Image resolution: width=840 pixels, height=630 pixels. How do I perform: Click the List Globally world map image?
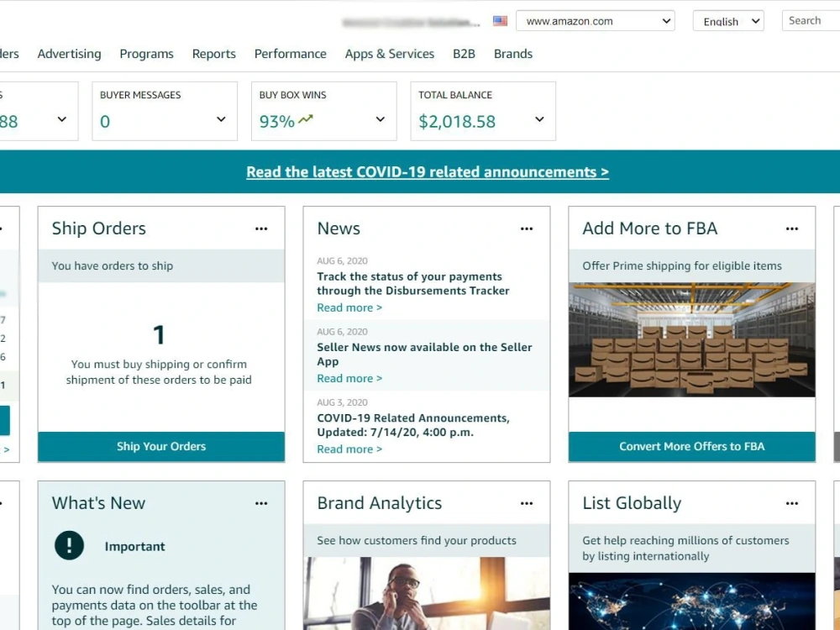click(691, 601)
